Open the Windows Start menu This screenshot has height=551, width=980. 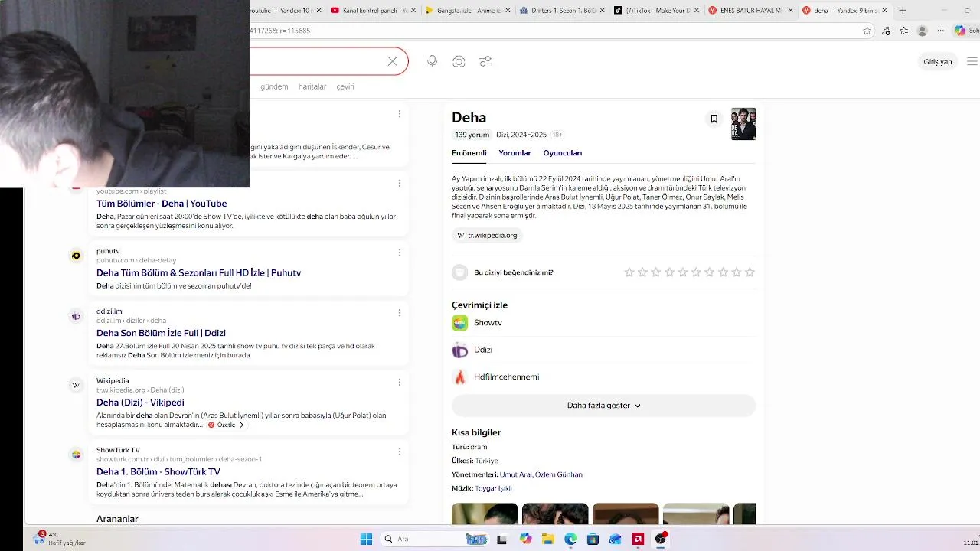[366, 540]
